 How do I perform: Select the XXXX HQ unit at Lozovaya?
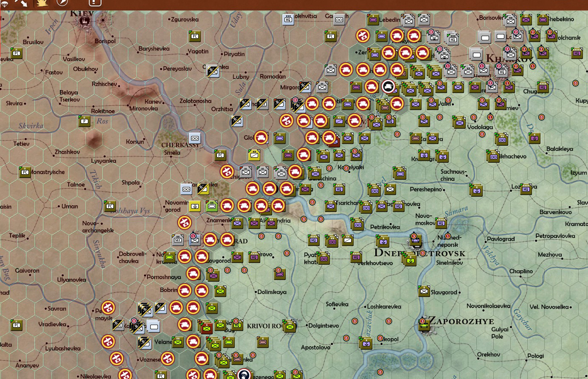pyautogui.click(x=526, y=189)
